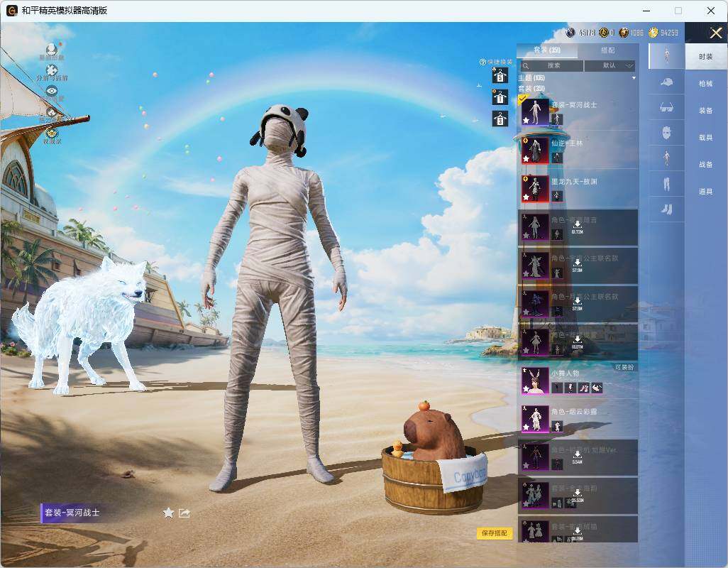Download the 月亮公主联名款 outfit
Image resolution: width=728 pixels, height=568 pixels.
(x=577, y=304)
